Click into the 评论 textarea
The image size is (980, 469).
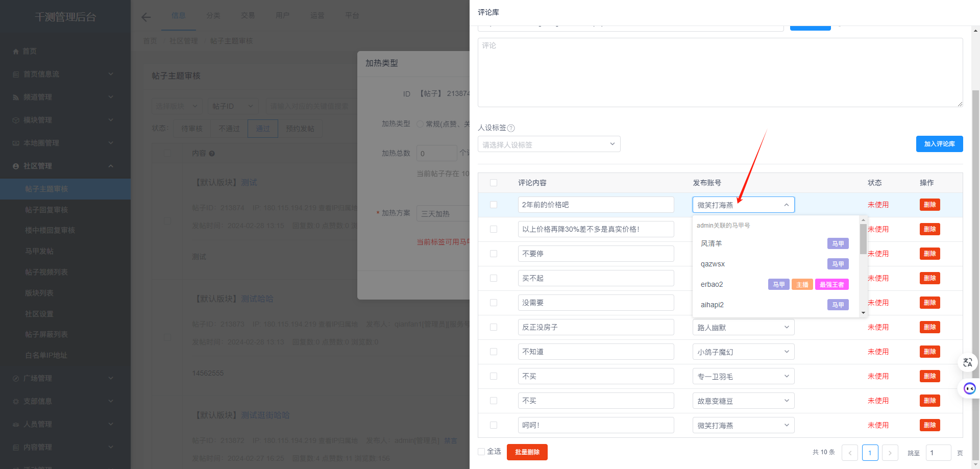pyautogui.click(x=720, y=72)
